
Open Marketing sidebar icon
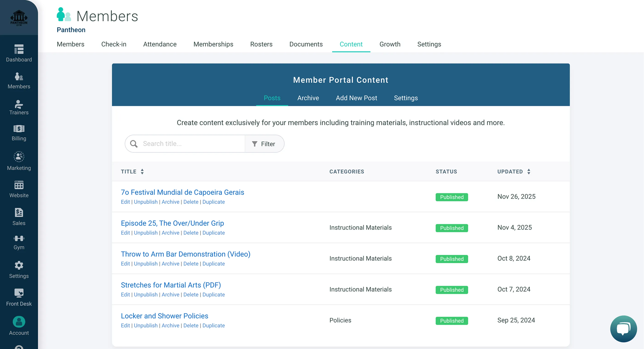[19, 157]
